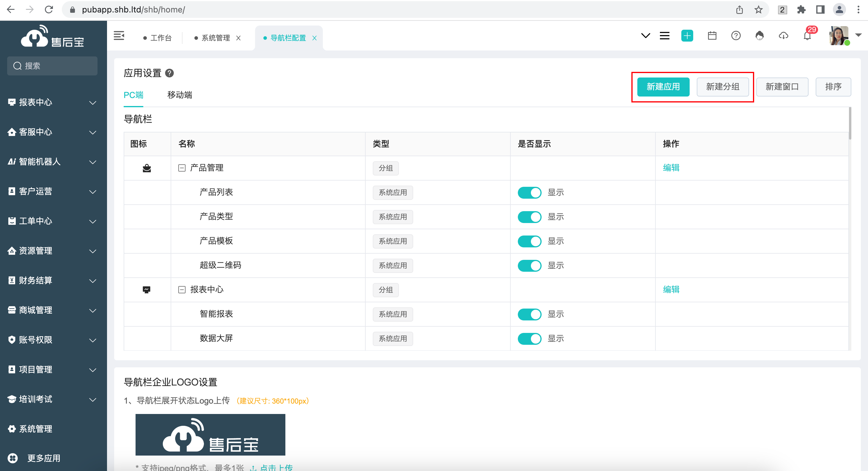
Task: Open browser side panel icon
Action: pyautogui.click(x=820, y=10)
